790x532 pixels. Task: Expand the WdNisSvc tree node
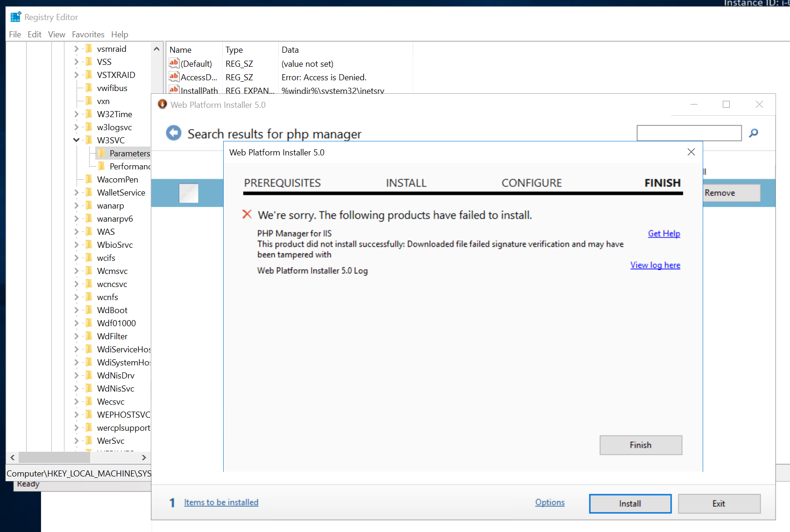coord(76,388)
